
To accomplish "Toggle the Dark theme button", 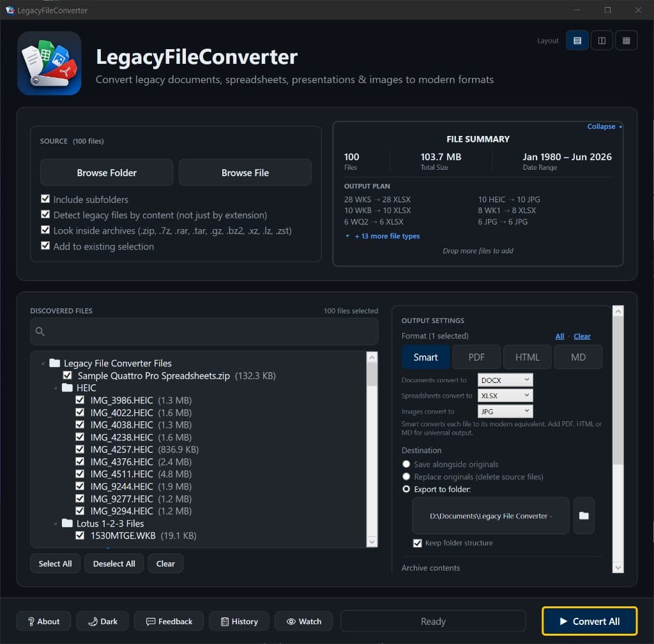I will 103,621.
